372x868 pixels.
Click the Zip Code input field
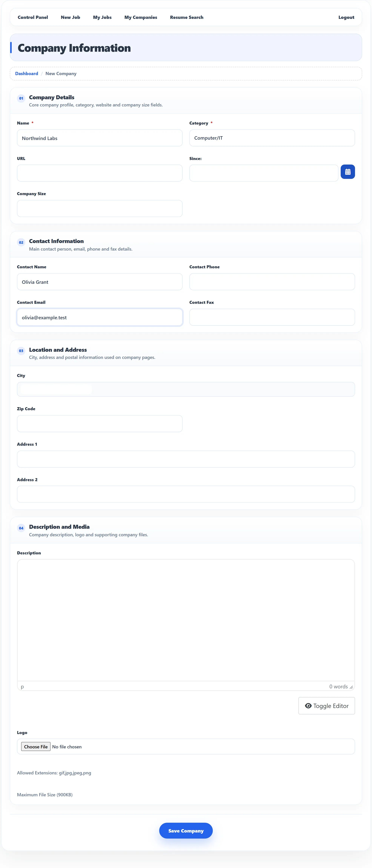[x=99, y=424]
